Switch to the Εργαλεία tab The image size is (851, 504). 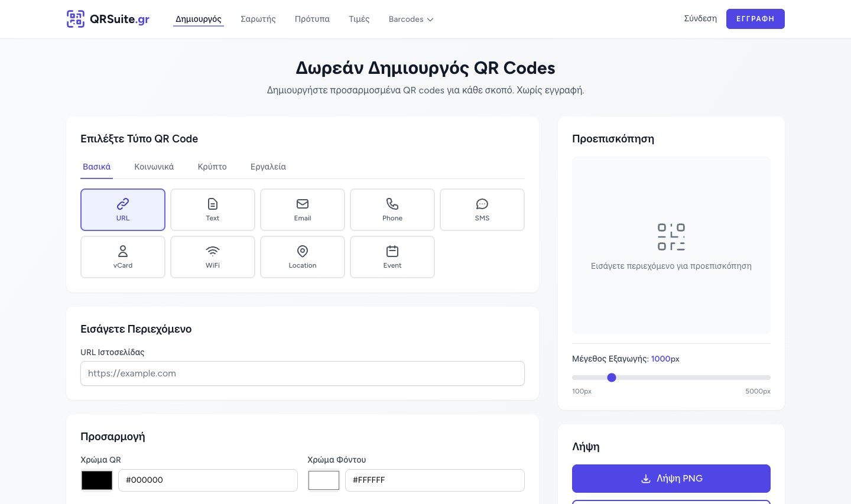point(268,167)
